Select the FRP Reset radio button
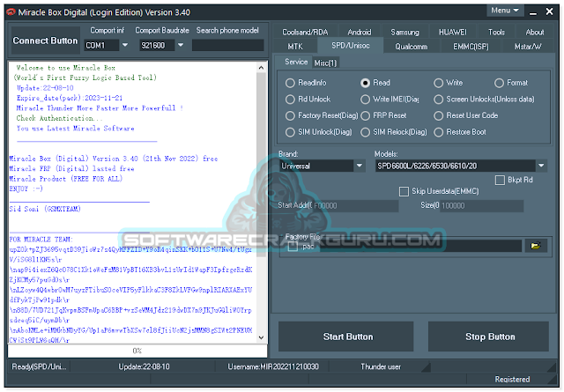This screenshot has width=564, height=392. point(365,115)
